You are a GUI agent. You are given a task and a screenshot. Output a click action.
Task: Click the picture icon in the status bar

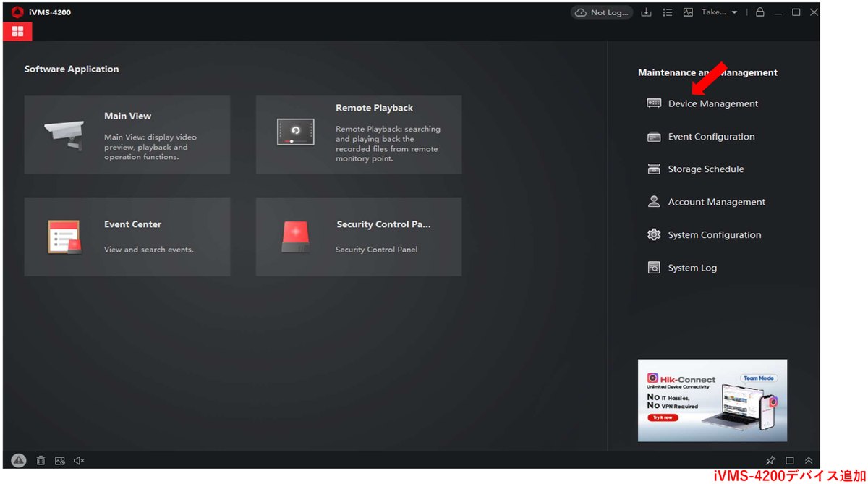pyautogui.click(x=60, y=460)
